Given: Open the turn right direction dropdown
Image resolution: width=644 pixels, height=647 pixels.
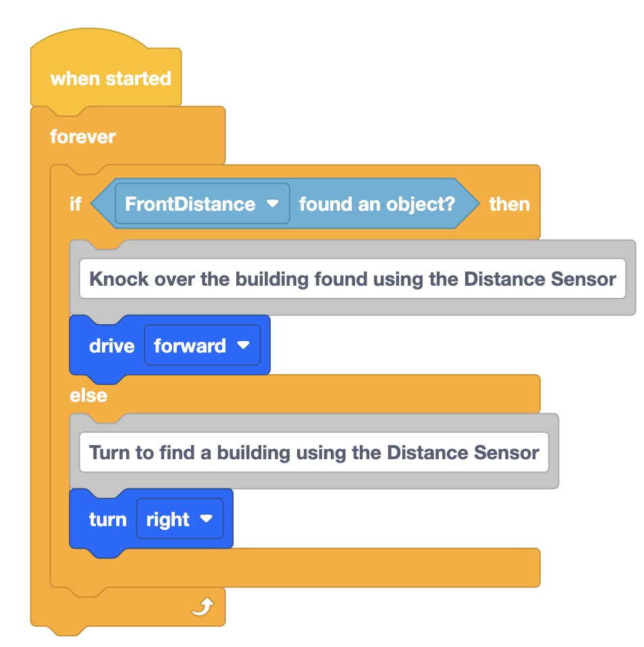Looking at the screenshot, I should 180,519.
